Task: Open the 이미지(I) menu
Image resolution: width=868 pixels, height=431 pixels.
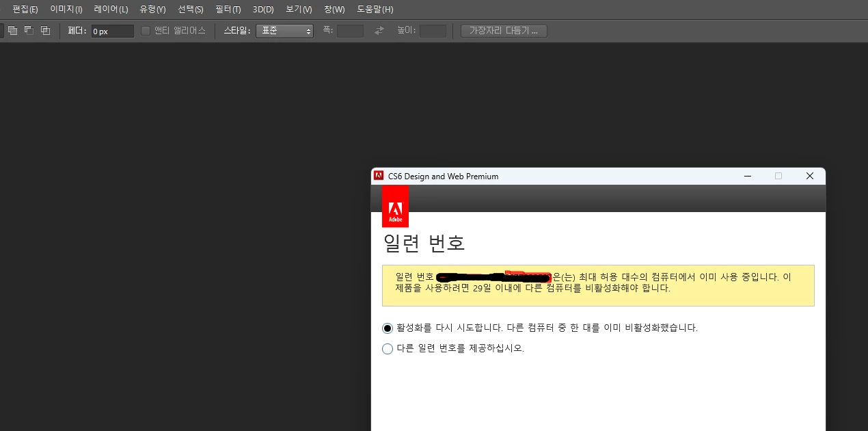Action: (x=66, y=10)
